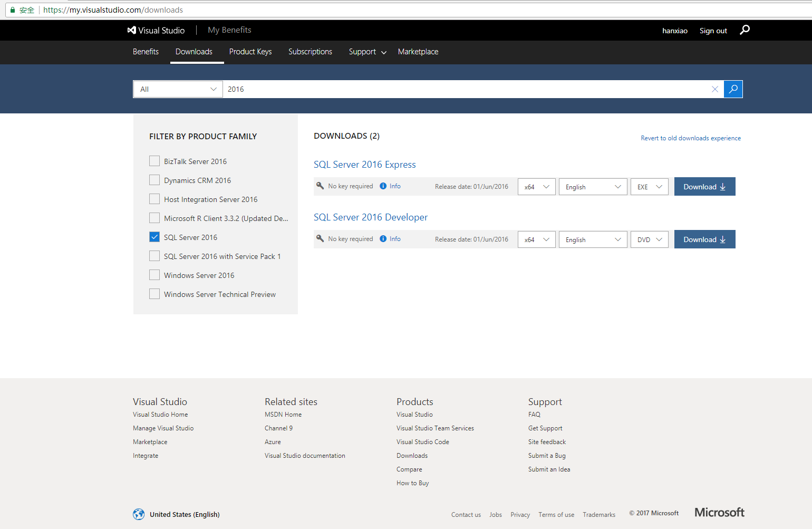Click Revert to old downloads experience
The image size is (812, 529).
point(691,138)
